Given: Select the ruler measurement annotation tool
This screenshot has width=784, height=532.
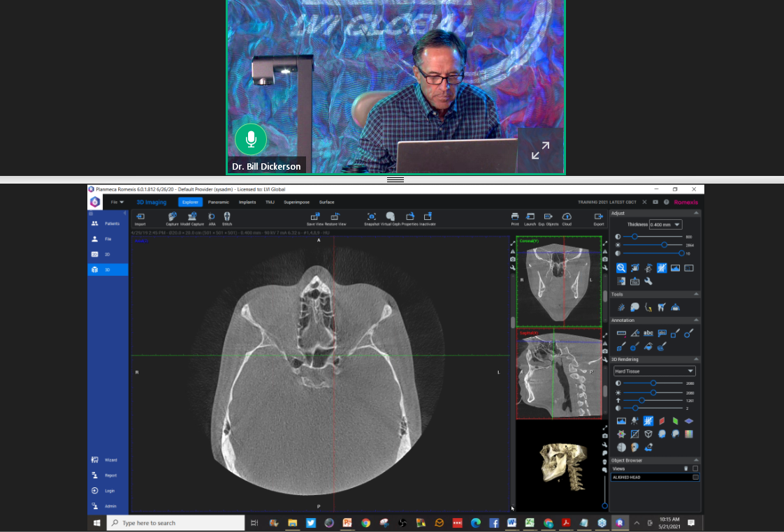Looking at the screenshot, I should point(621,333).
